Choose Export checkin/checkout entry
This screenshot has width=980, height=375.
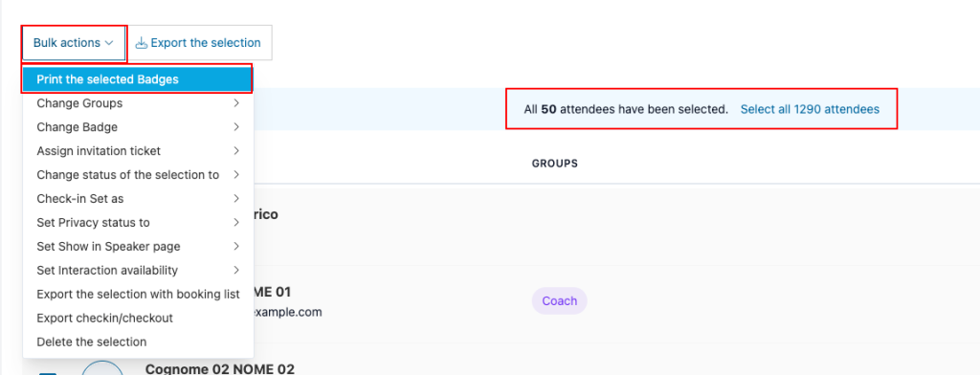pos(138,319)
